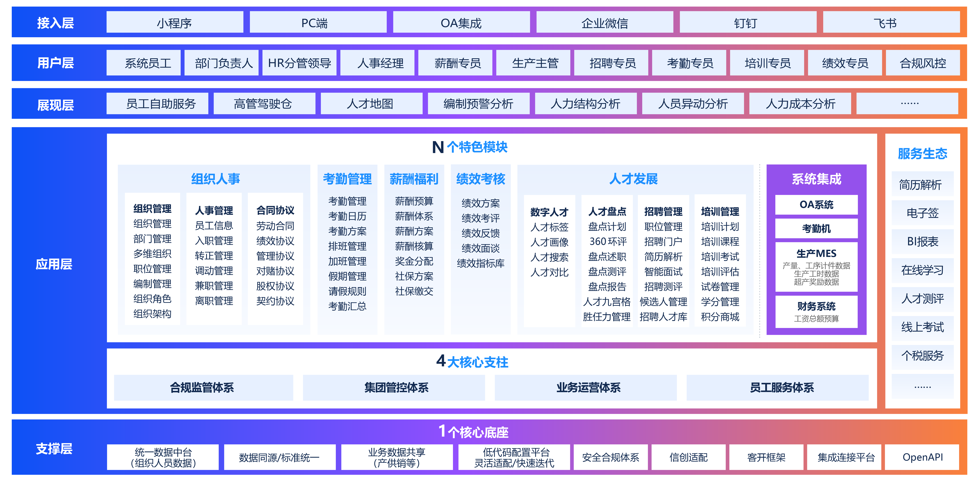Click 智能面试 under 招聘管理
The height and width of the screenshot is (490, 980).
pyautogui.click(x=663, y=272)
